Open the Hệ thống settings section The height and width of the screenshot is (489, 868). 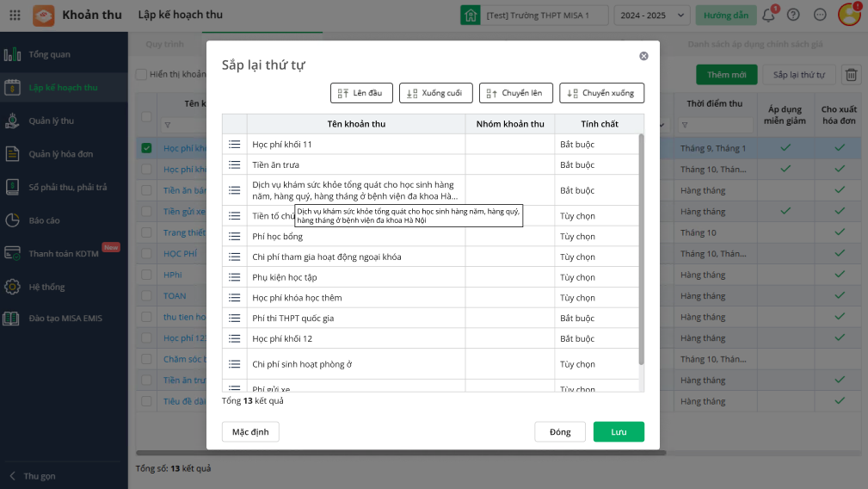(x=48, y=286)
